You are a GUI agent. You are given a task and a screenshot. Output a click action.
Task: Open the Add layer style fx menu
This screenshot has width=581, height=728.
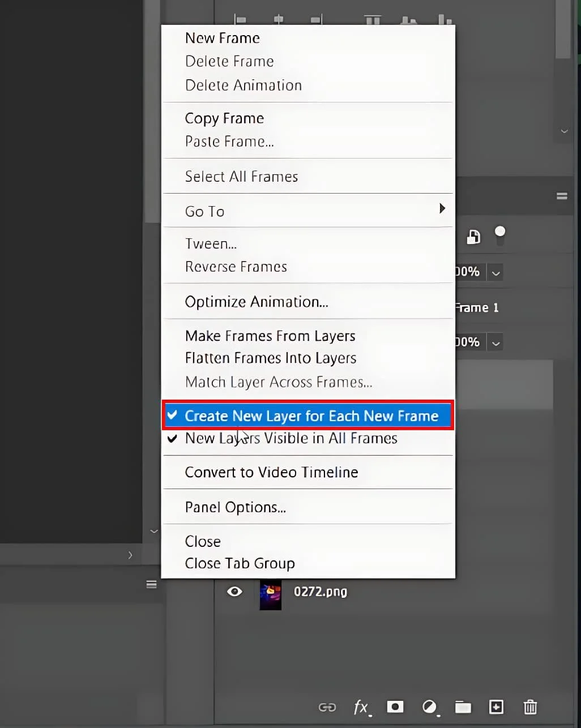coord(361,707)
